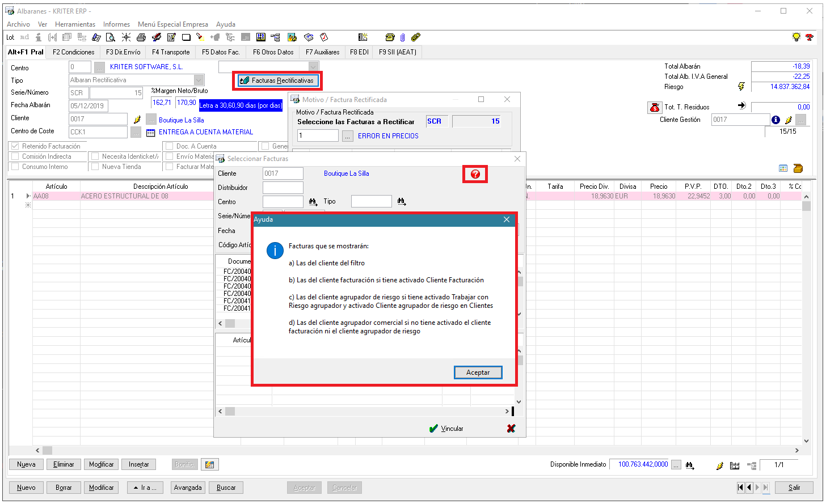
Task: Open the Informes menu
Action: (116, 24)
